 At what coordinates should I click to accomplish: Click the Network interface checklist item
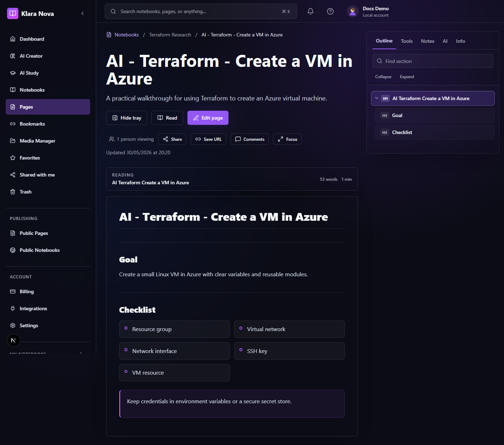(x=174, y=351)
